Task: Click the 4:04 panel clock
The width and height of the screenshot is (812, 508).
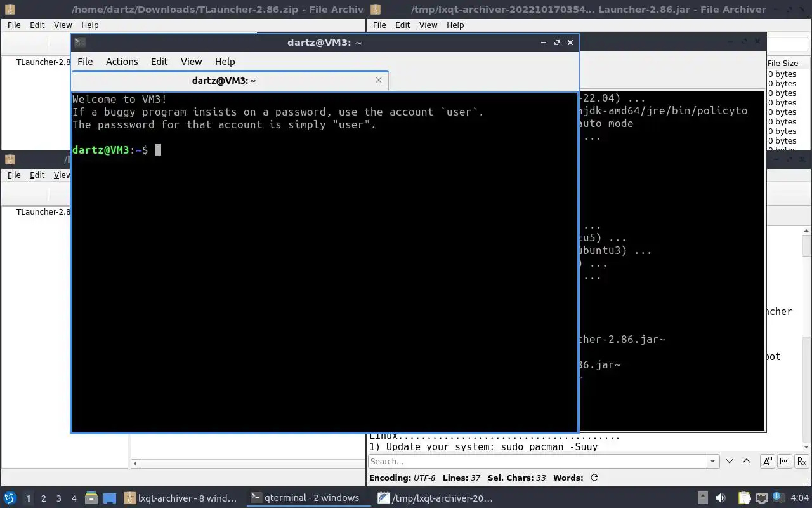Action: tap(800, 498)
